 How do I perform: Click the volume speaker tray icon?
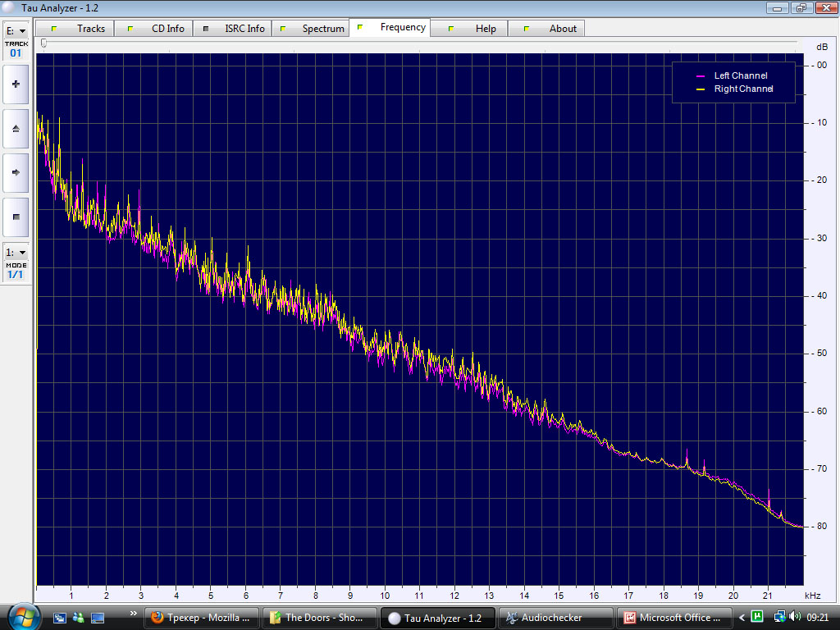(x=795, y=617)
